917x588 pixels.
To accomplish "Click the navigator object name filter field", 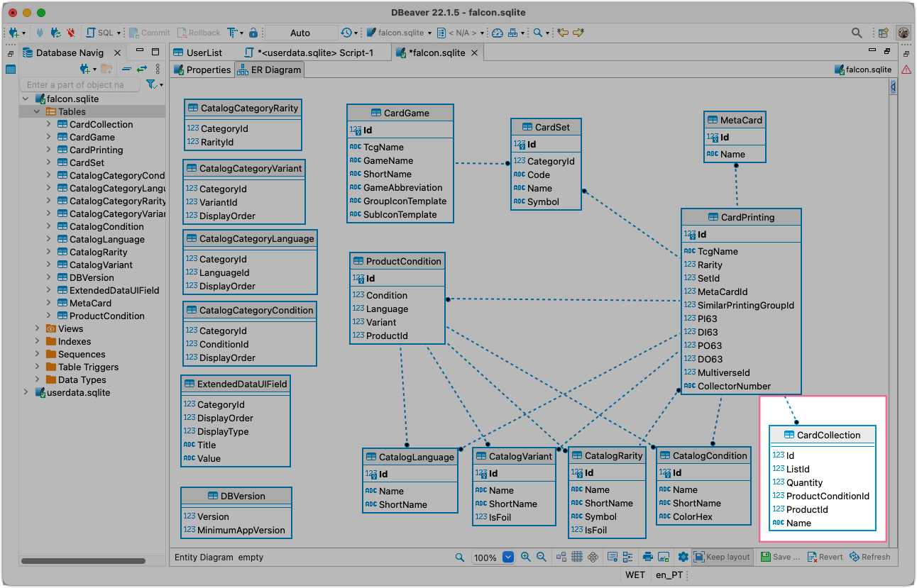I will tap(80, 84).
